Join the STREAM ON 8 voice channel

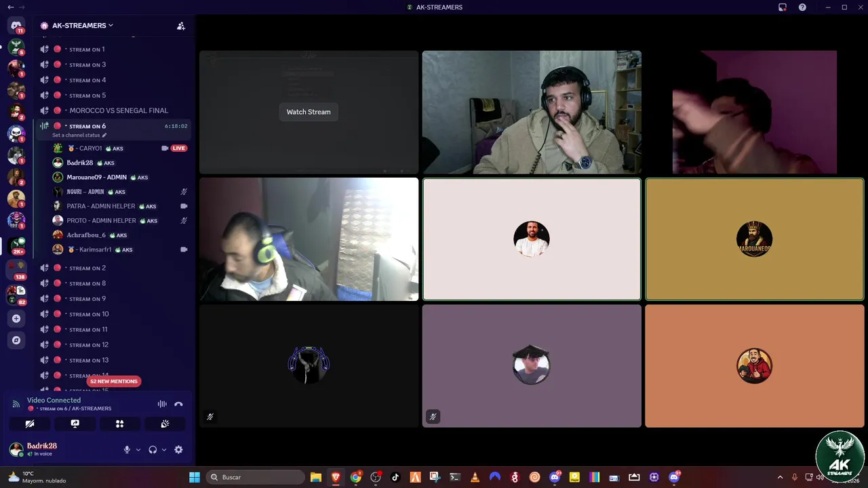tap(113, 283)
